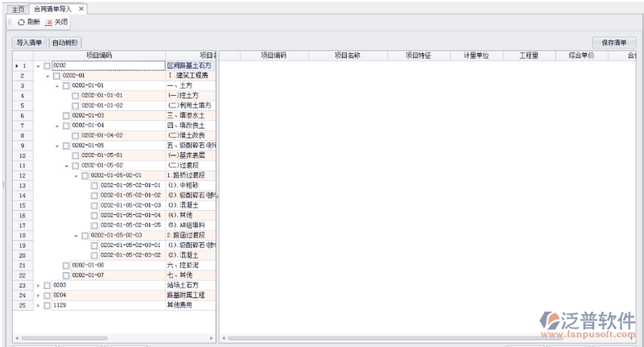Select row 0202-01-05-02-03-02
The image size is (644, 347).
point(114,255)
